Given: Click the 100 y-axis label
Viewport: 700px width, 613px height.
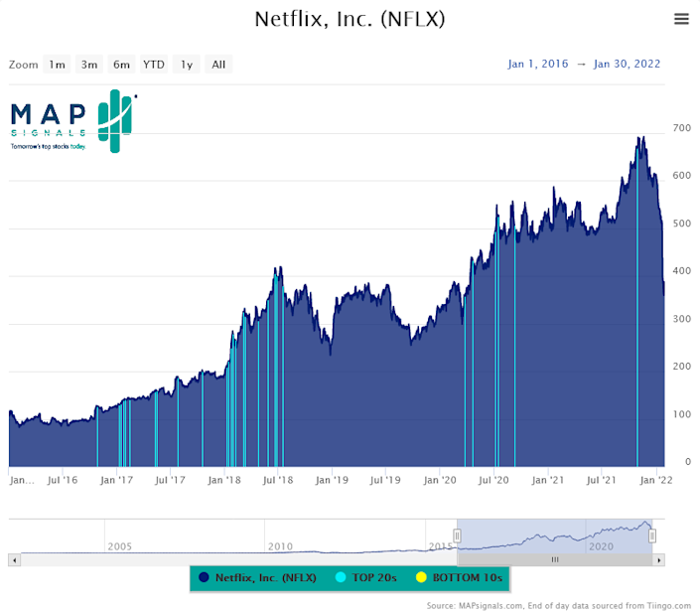Looking at the screenshot, I should coord(682,414).
